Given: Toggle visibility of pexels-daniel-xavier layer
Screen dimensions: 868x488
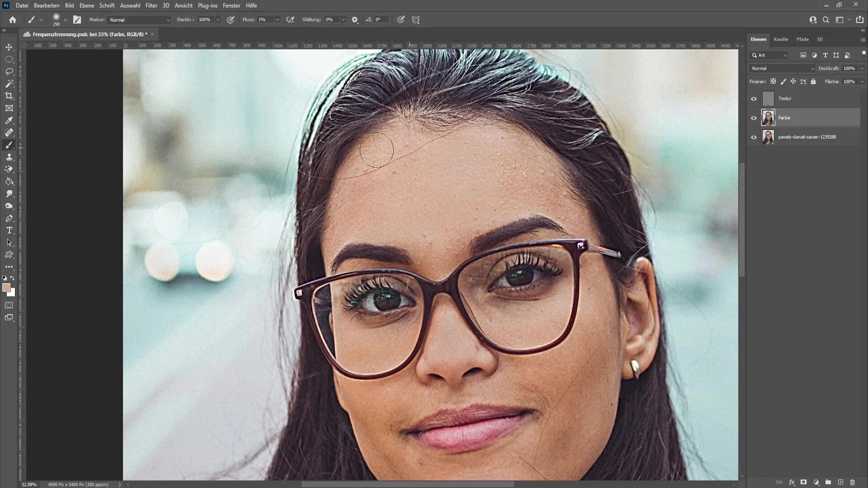Looking at the screenshot, I should pyautogui.click(x=754, y=137).
